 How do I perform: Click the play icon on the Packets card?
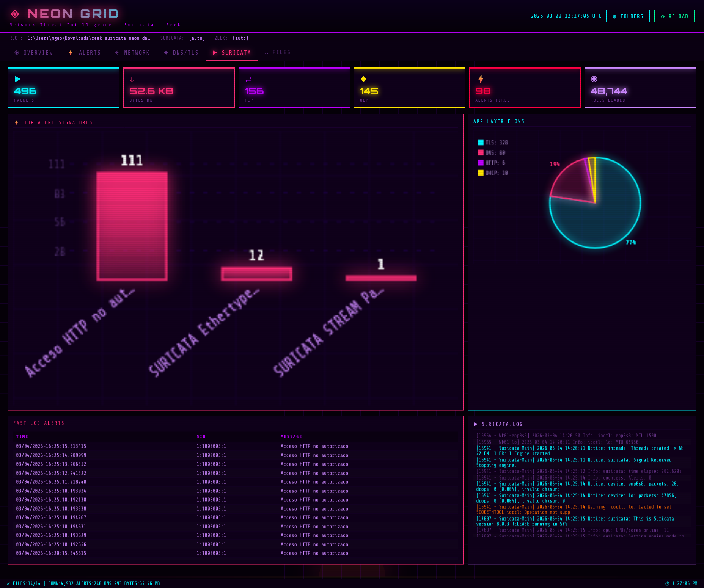tap(17, 79)
